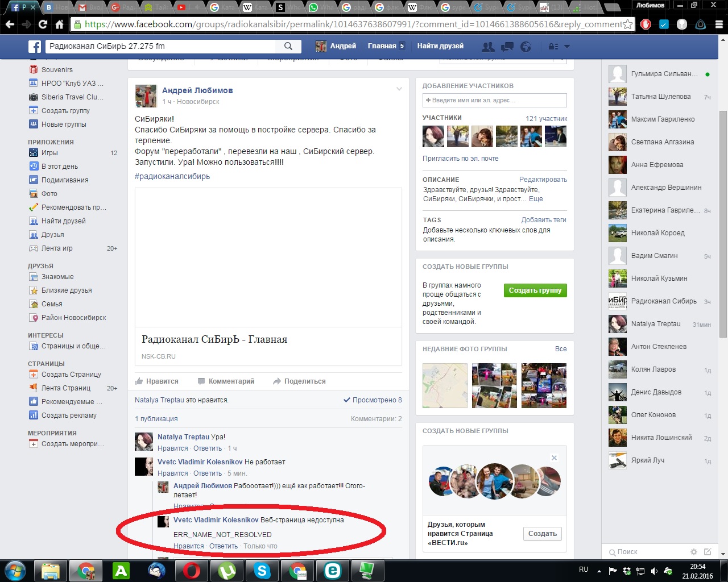Open the map thumbnail in recent photos

click(445, 386)
